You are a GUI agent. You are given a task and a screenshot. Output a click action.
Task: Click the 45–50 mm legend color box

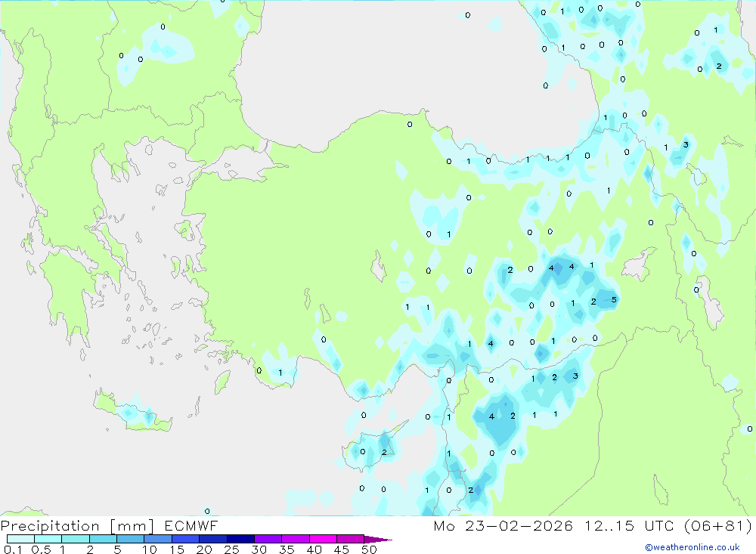[x=351, y=539]
